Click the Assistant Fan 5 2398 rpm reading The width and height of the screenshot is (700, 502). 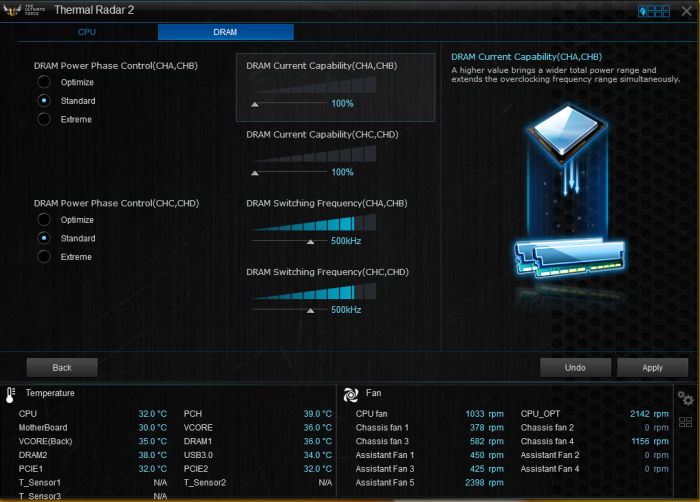[x=484, y=483]
